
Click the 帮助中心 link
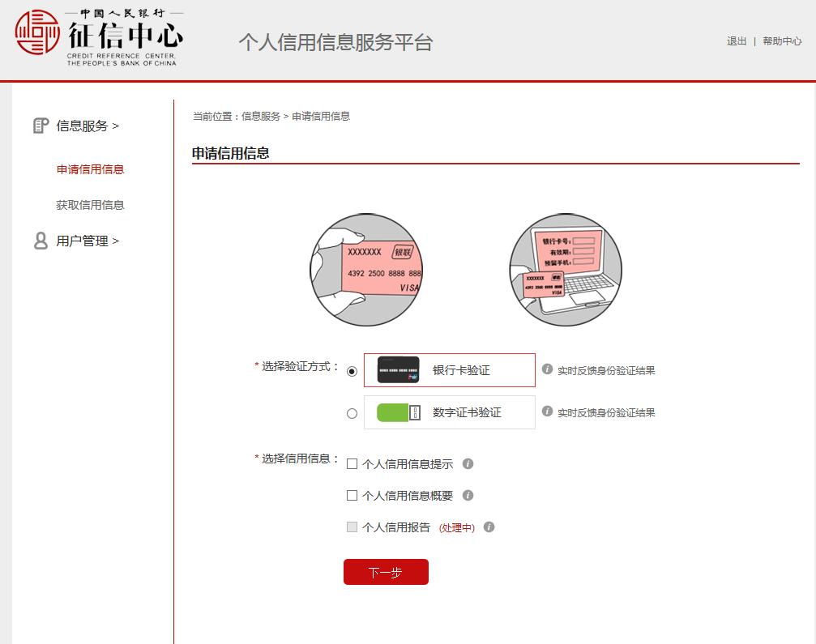[781, 41]
